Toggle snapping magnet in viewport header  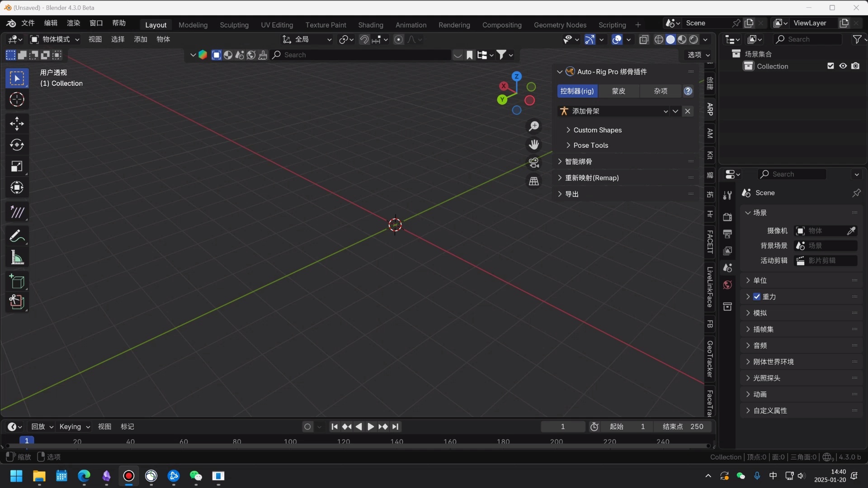[x=364, y=40]
